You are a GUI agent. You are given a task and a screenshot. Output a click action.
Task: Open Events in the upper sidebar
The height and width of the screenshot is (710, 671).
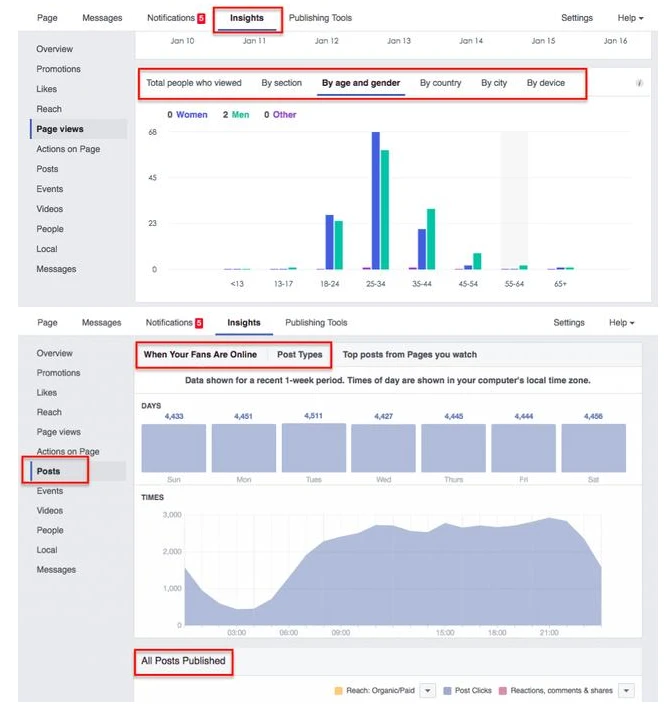pos(50,189)
